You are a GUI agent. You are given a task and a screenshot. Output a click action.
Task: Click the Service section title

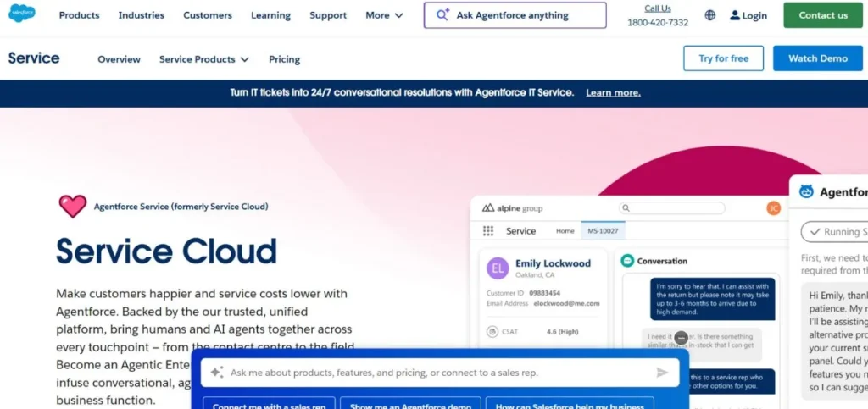[34, 58]
